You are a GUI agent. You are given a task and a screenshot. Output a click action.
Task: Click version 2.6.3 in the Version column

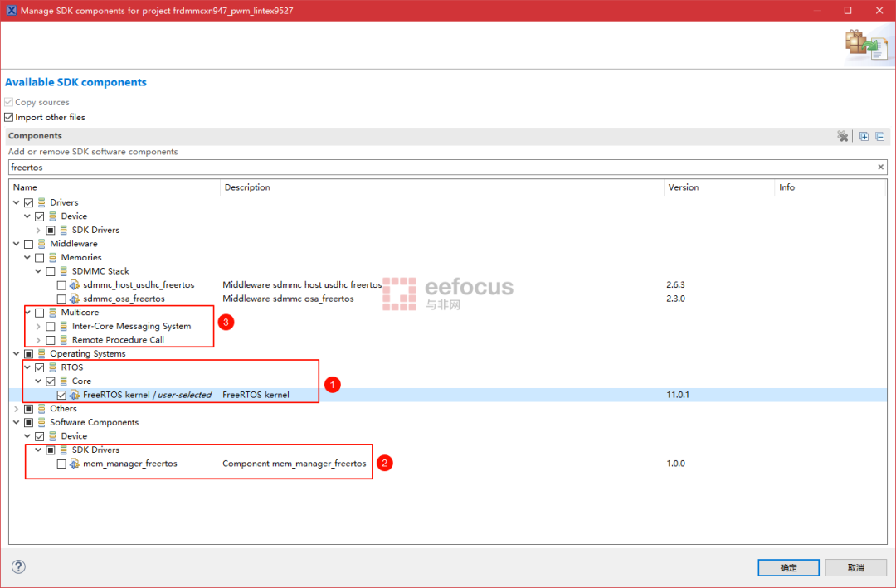click(x=675, y=284)
